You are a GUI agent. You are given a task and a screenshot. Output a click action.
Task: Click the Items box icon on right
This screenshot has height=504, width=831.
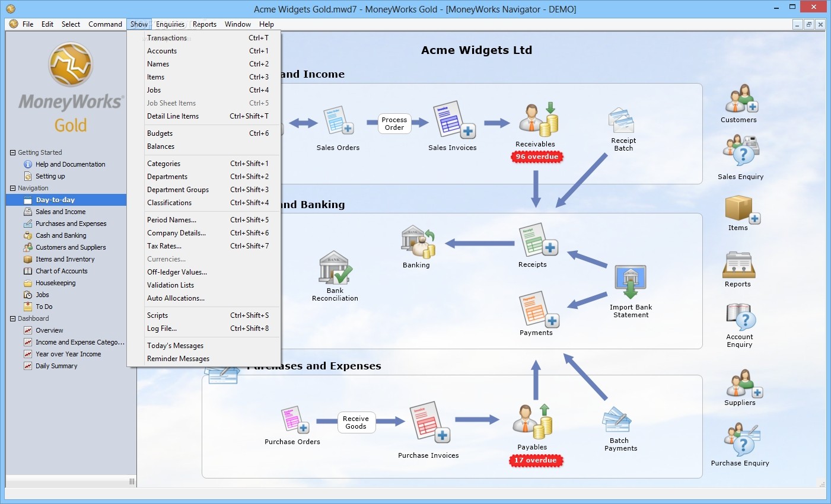click(741, 209)
